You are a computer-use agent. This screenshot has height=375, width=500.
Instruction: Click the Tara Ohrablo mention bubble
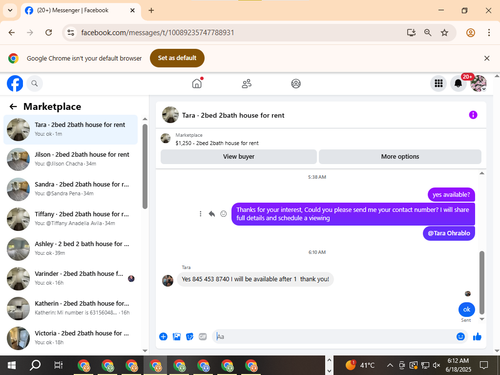pyautogui.click(x=449, y=233)
